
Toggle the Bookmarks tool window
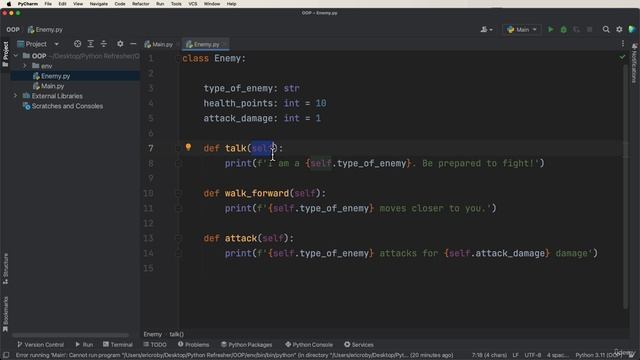point(5,314)
